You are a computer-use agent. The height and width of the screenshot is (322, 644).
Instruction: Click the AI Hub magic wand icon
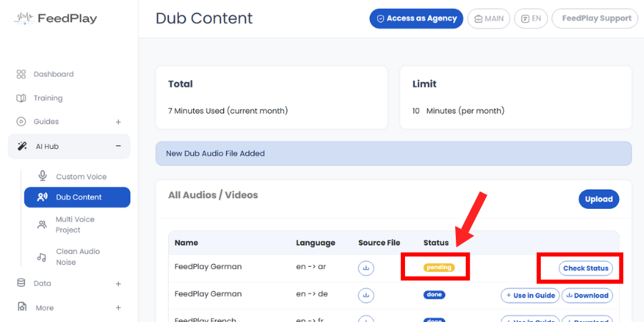(x=22, y=146)
